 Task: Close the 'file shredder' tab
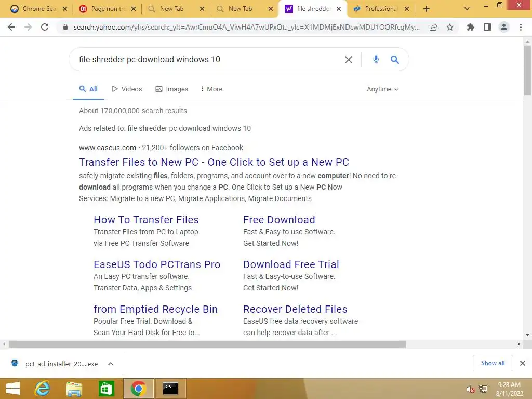click(x=339, y=9)
